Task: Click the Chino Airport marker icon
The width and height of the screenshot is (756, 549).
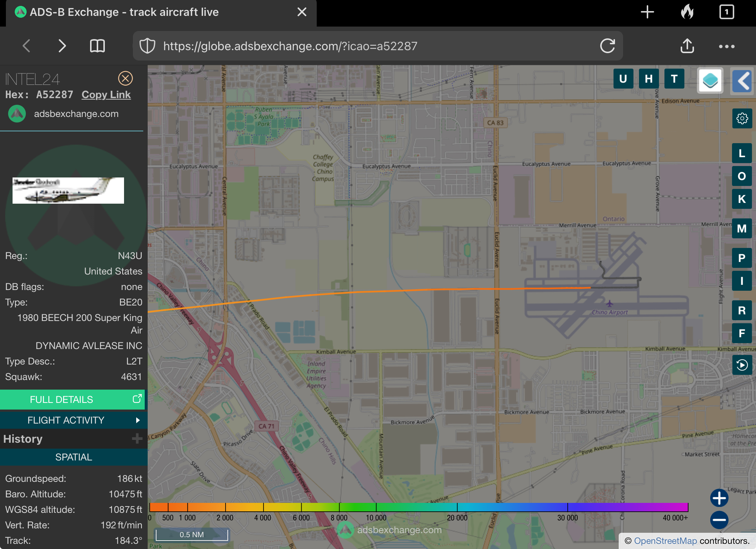Action: (x=609, y=304)
